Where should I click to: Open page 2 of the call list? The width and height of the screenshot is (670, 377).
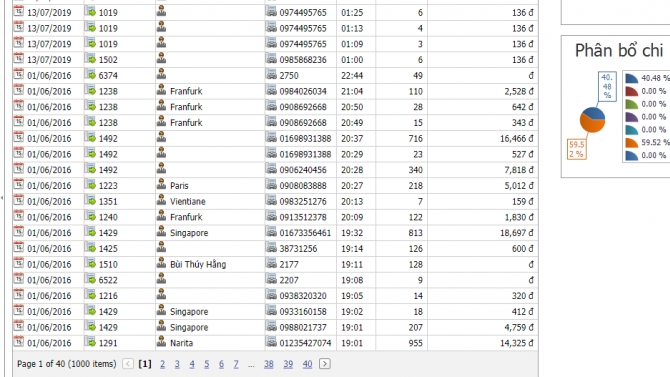pyautogui.click(x=162, y=364)
